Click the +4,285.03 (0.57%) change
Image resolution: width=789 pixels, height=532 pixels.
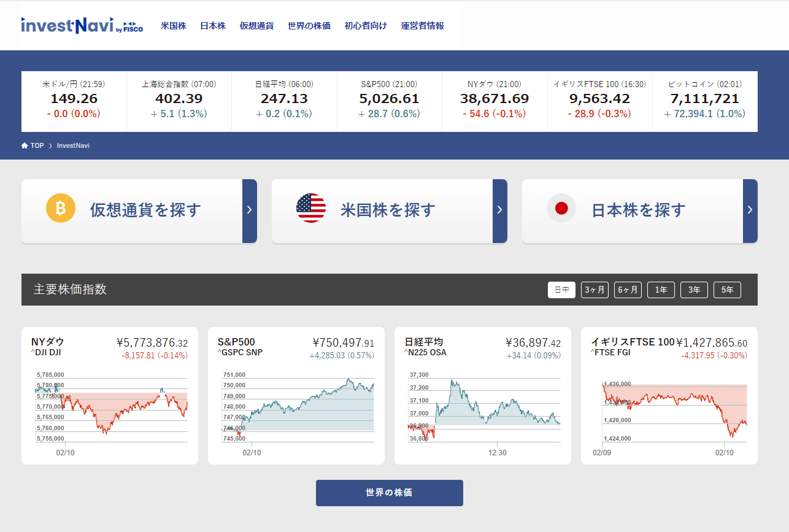click(342, 355)
